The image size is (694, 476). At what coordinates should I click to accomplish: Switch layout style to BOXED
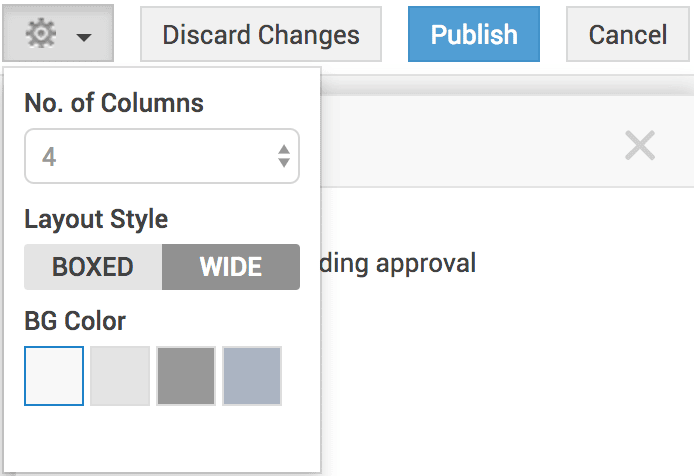[x=93, y=267]
